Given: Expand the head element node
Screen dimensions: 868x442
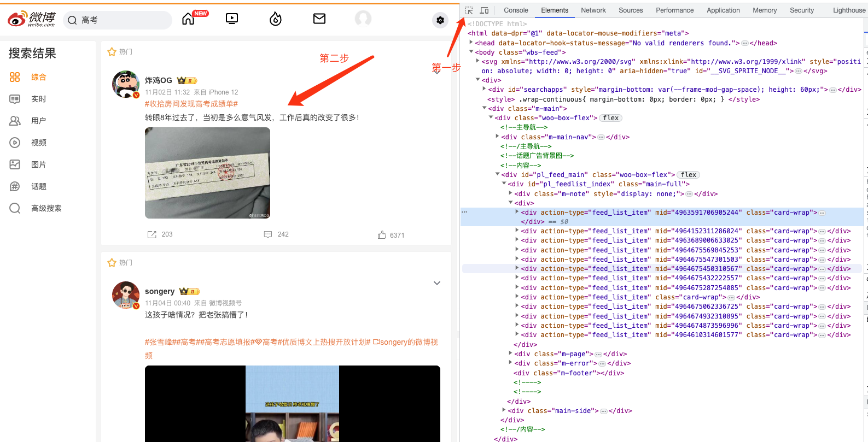Looking at the screenshot, I should (471, 43).
